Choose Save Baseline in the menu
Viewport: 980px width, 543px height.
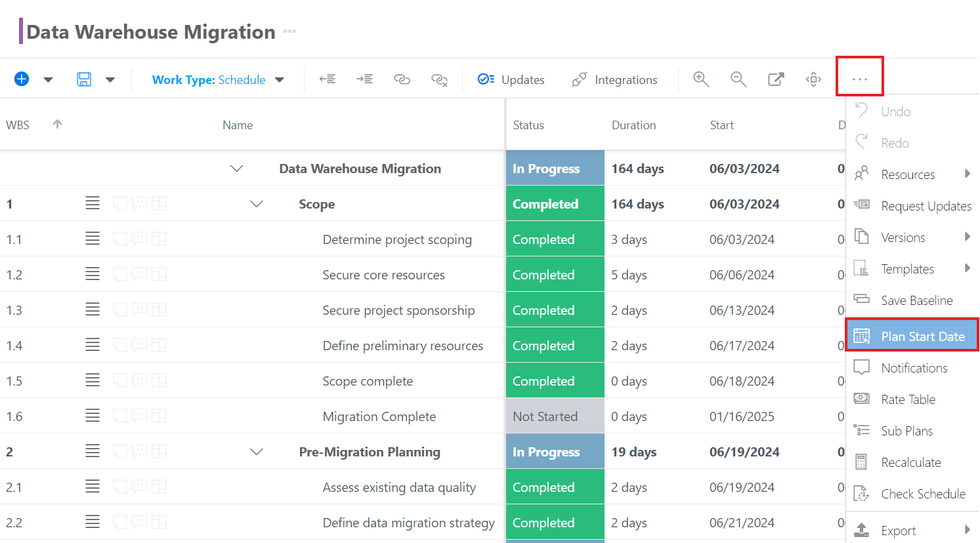point(916,300)
